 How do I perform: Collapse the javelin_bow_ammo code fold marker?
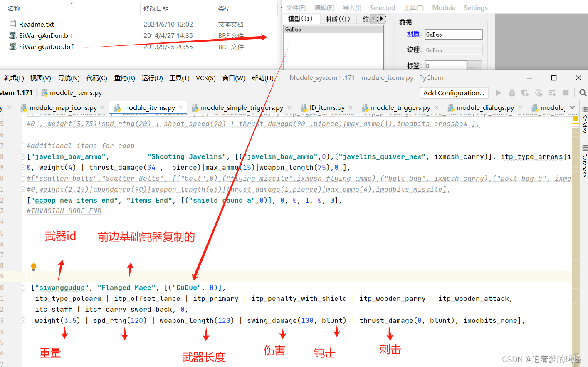click(23, 156)
